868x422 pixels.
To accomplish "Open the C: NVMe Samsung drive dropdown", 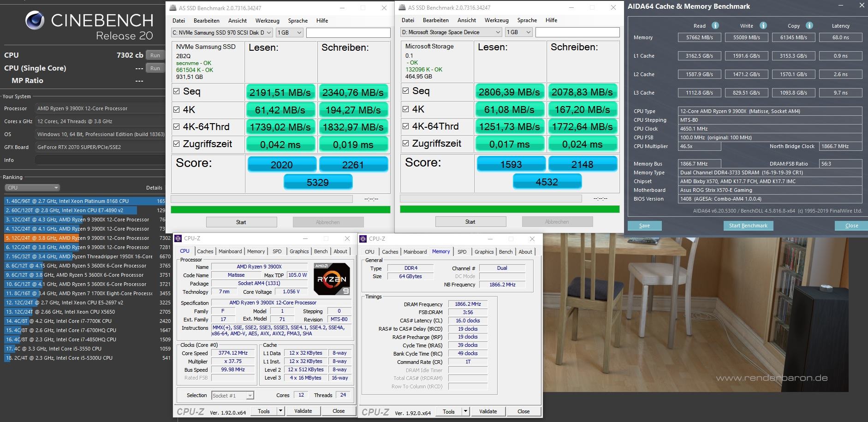I will coord(221,33).
